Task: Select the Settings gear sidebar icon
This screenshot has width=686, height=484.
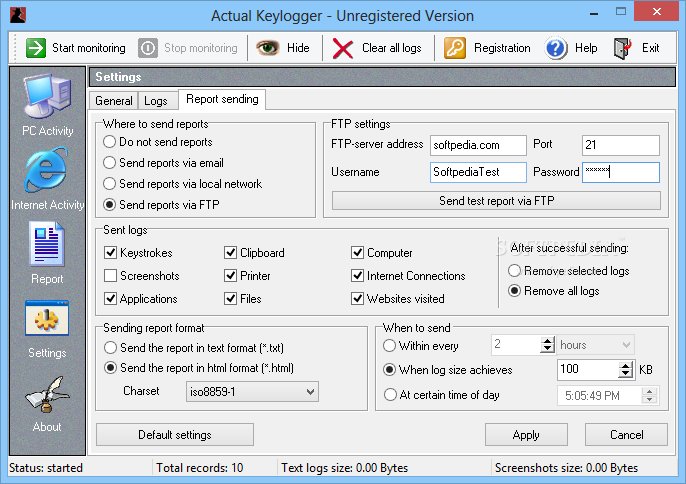Action: click(x=47, y=318)
